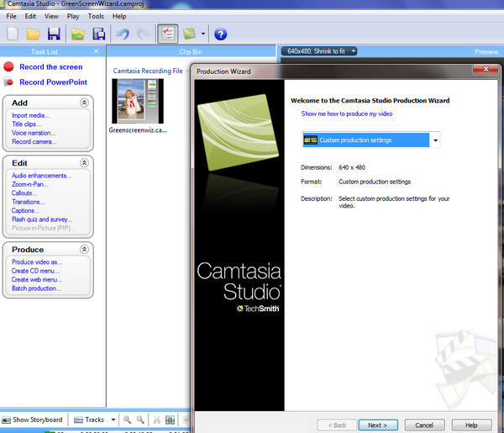The height and width of the screenshot is (433, 504).
Task: Close the Task List panel
Action: 96,51
